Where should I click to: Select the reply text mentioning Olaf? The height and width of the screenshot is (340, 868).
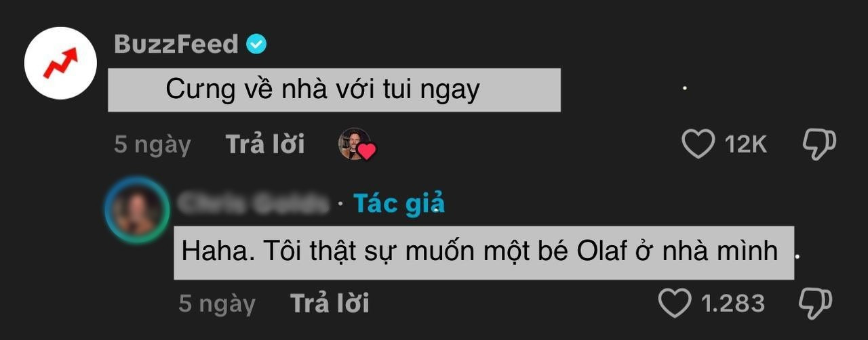[x=479, y=251]
